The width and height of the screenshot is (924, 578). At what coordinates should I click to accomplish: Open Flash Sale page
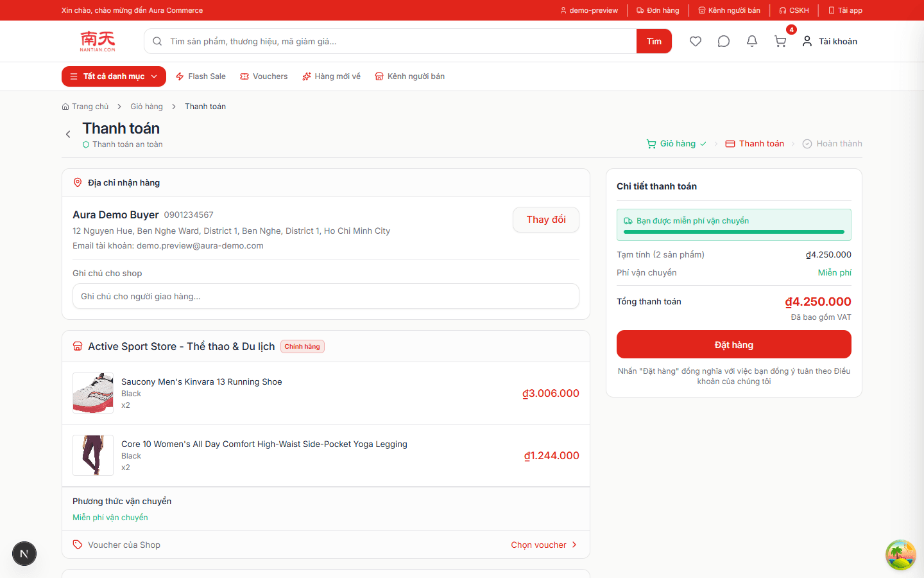200,76
